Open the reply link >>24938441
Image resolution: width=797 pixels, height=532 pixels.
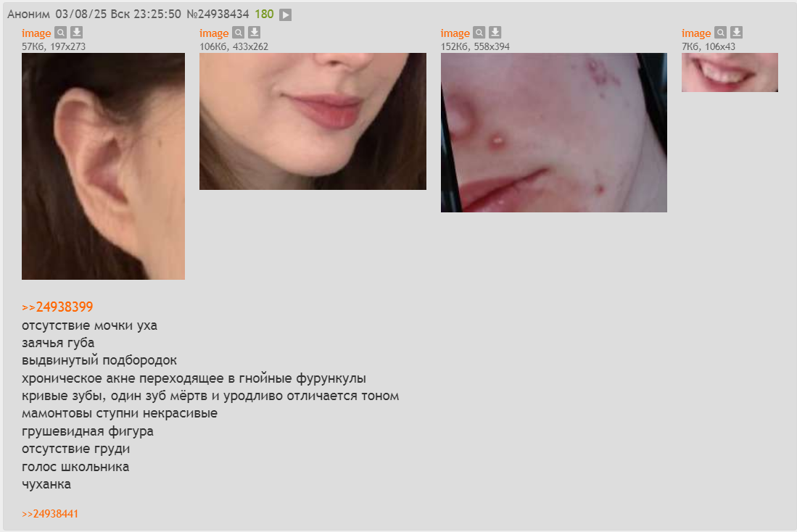[50, 514]
